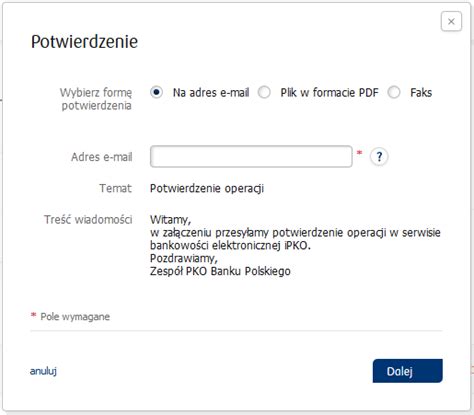Click the 'Potwierdzenie' dialog title
The height and width of the screenshot is (415, 474).
(x=84, y=42)
